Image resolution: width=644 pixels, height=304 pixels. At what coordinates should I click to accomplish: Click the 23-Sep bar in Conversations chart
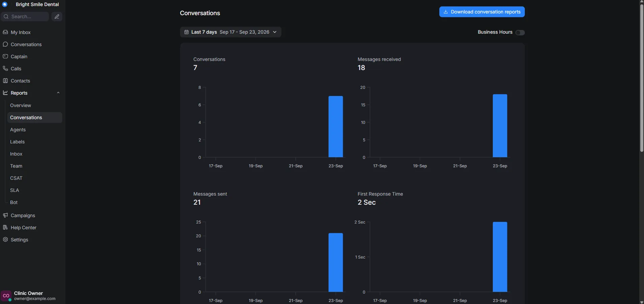click(x=336, y=127)
